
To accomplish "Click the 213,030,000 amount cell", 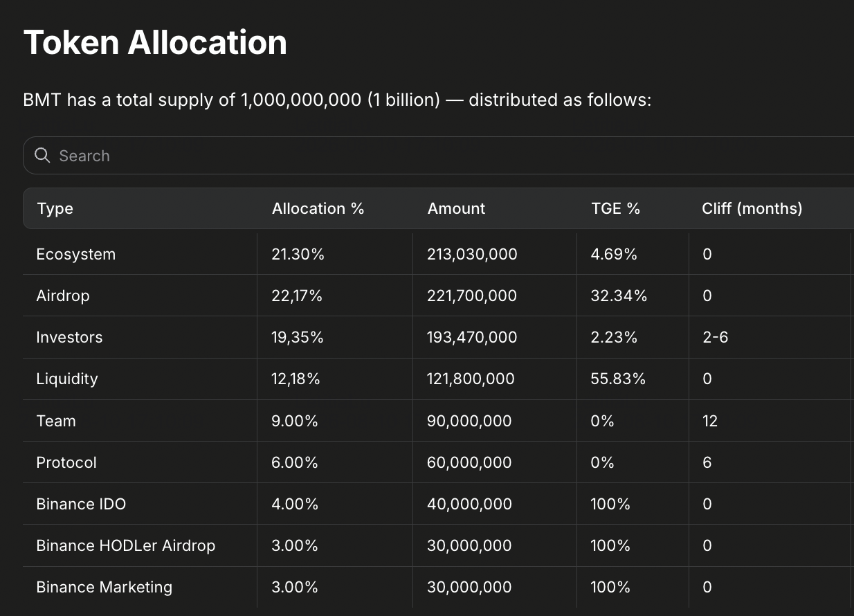I will [472, 254].
